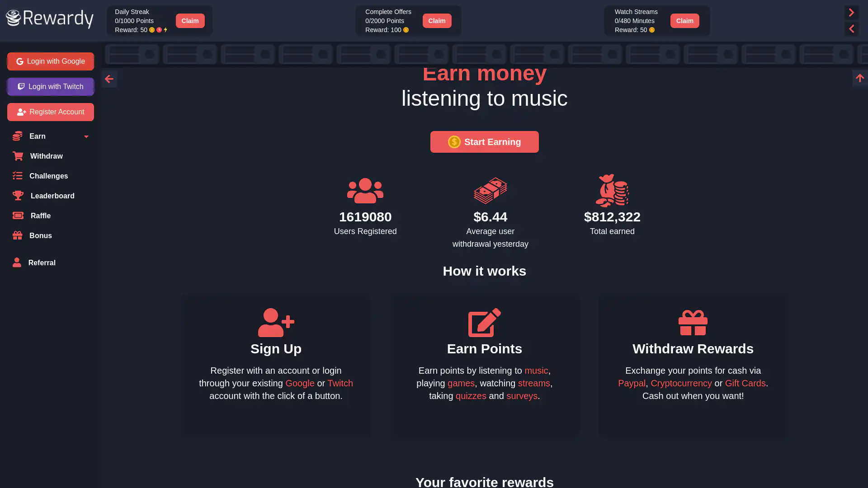Click the Leaderboard trophy icon

coord(18,196)
